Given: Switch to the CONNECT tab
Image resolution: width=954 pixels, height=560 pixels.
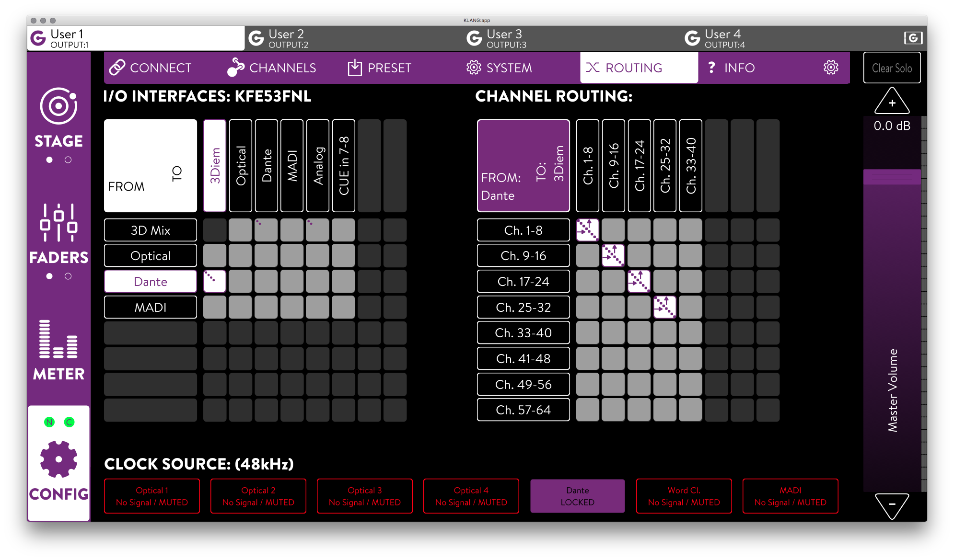Looking at the screenshot, I should 151,68.
